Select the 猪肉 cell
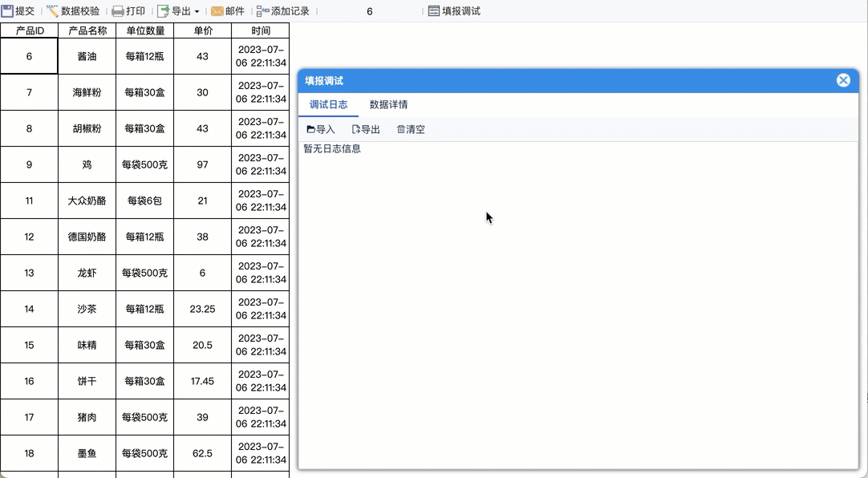 (87, 417)
